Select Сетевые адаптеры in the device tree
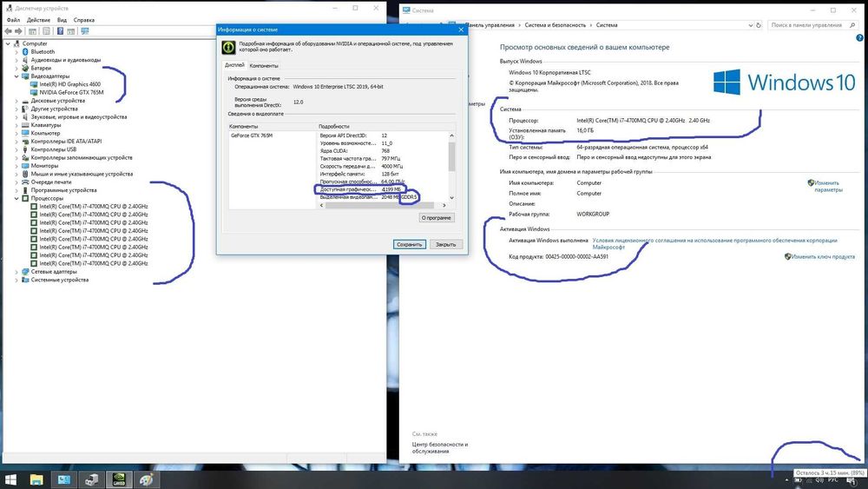This screenshot has height=489, width=868. 54,272
